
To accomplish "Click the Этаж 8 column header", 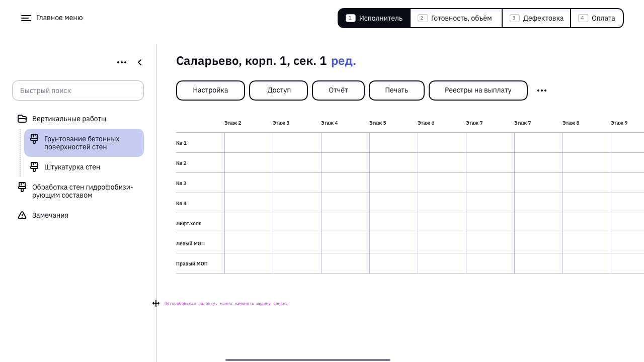I will pyautogui.click(x=571, y=123).
